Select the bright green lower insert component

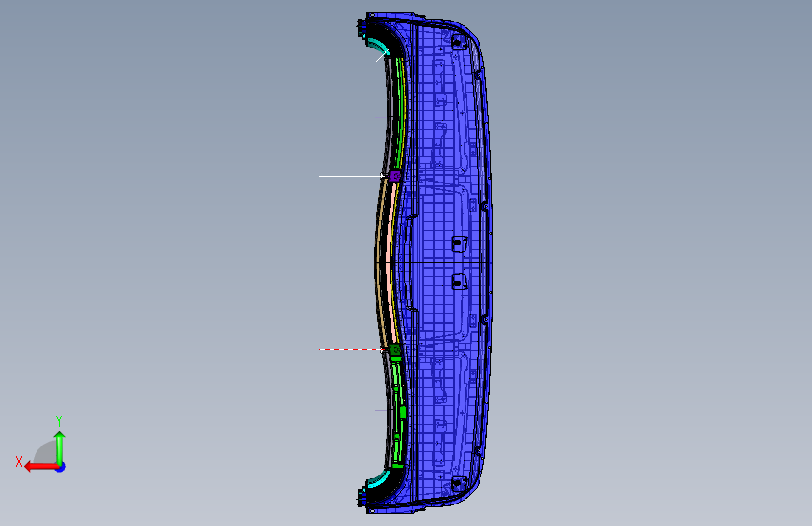398,412
